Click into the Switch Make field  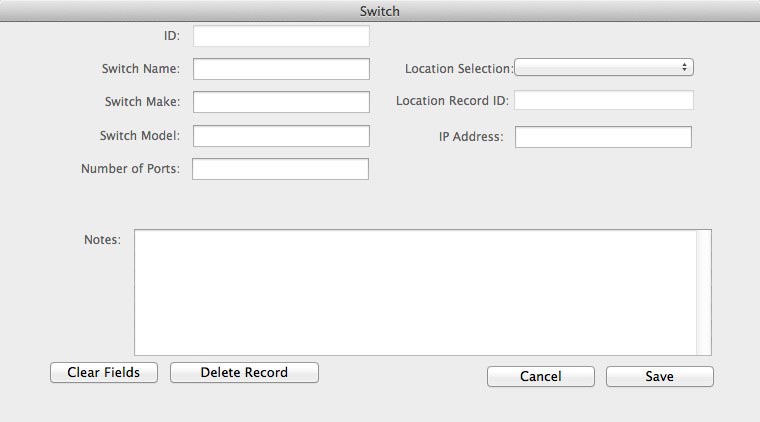click(281, 102)
